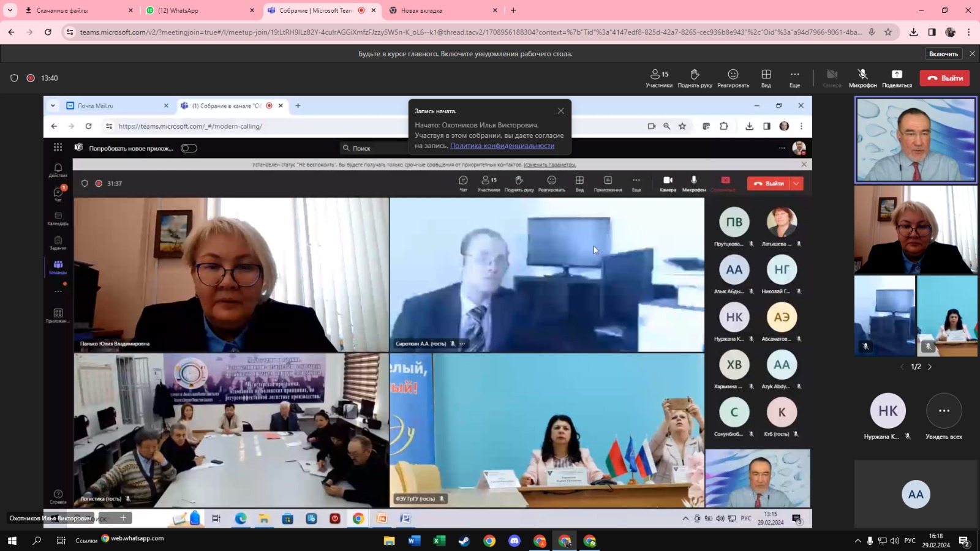
Task: Leave the meeting with red Выйти button
Action: tap(944, 78)
